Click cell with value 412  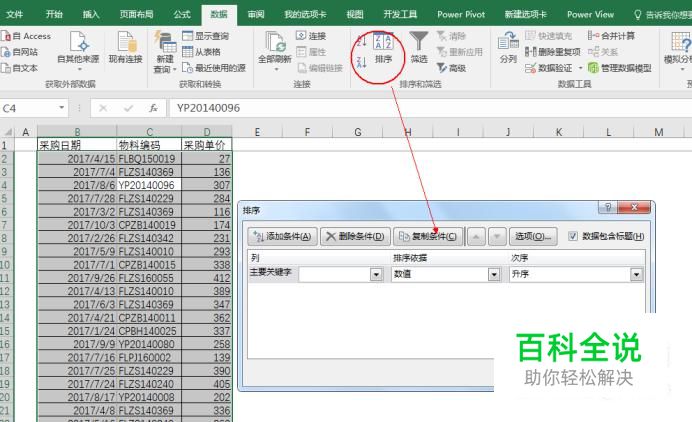point(207,278)
